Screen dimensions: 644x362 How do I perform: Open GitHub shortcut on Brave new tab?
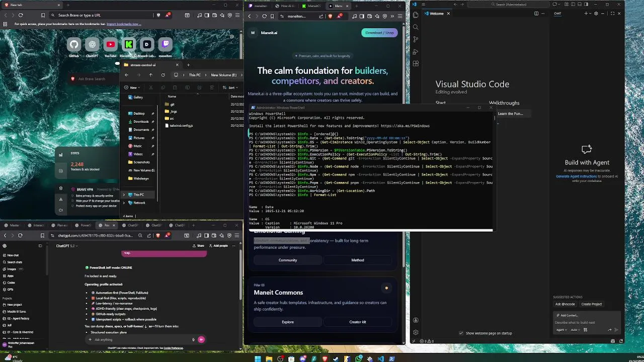pos(74,44)
